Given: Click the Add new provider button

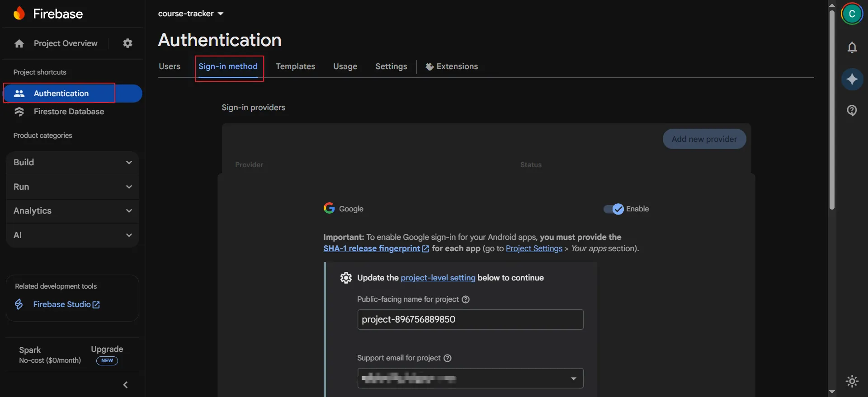Looking at the screenshot, I should click(704, 139).
